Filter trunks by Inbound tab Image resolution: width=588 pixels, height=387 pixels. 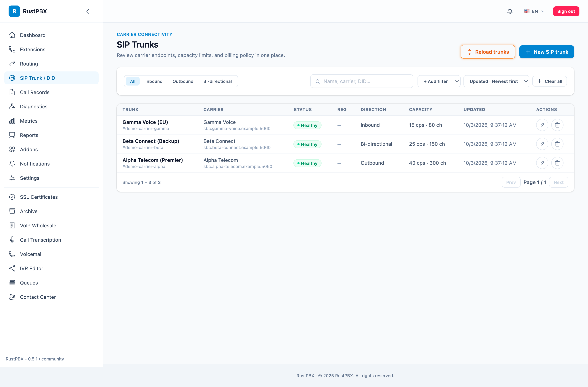pyautogui.click(x=154, y=81)
